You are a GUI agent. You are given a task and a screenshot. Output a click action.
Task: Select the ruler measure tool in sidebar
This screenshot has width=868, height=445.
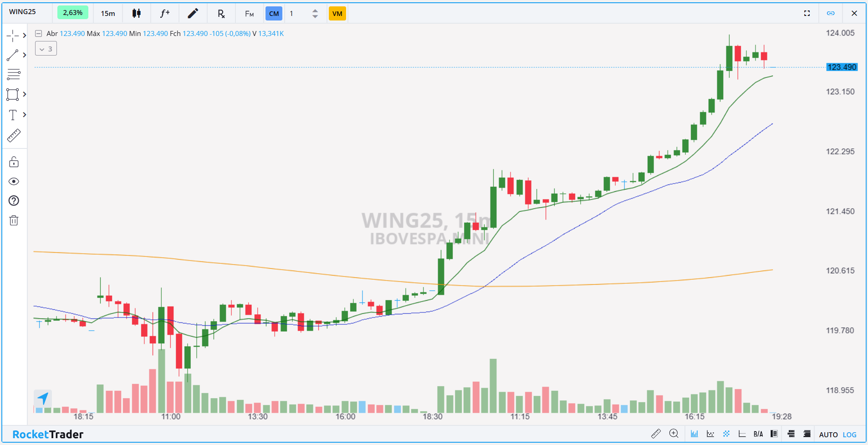pyautogui.click(x=14, y=135)
